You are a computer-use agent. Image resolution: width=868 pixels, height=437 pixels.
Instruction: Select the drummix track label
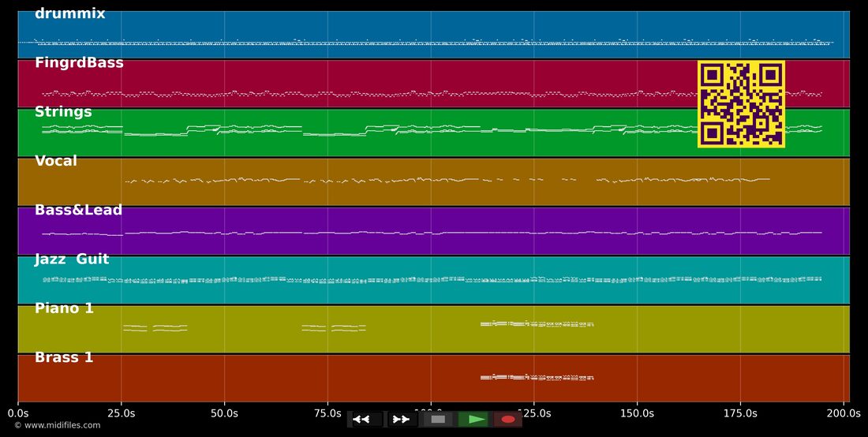(x=69, y=14)
